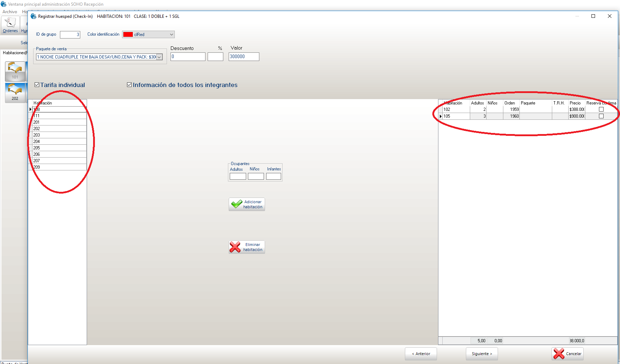Click Registrar huesped window title icon
This screenshot has width=620, height=364.
coord(34,16)
